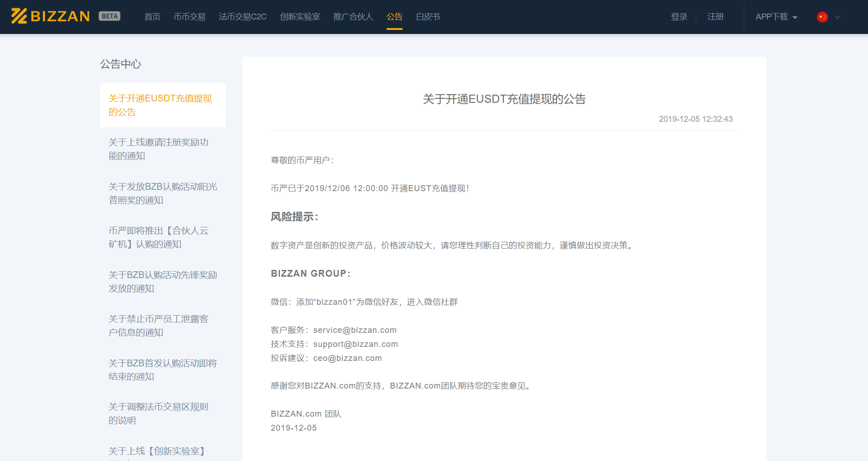The height and width of the screenshot is (461, 868).
Task: Click the service@bizzan.com email address
Action: pyautogui.click(x=354, y=330)
